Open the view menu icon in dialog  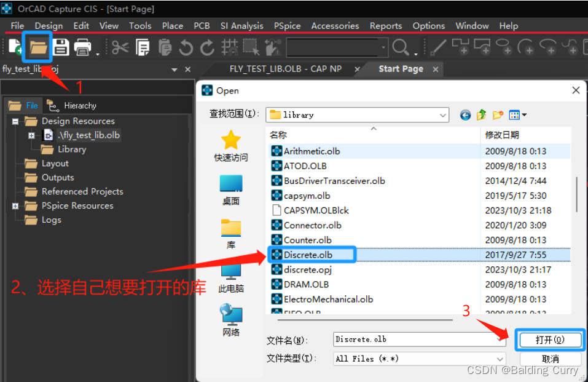tap(517, 115)
